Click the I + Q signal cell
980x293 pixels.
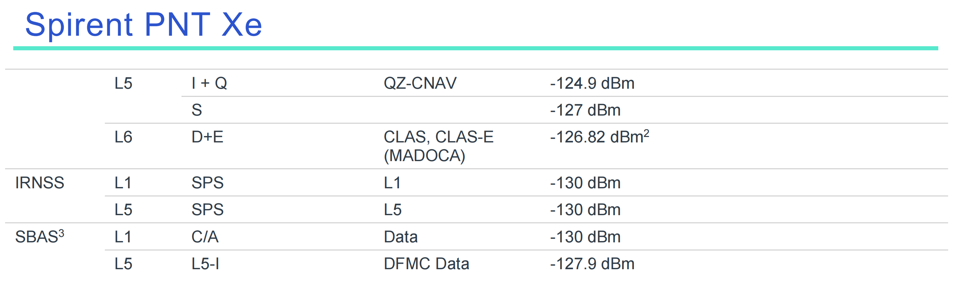[x=209, y=83]
